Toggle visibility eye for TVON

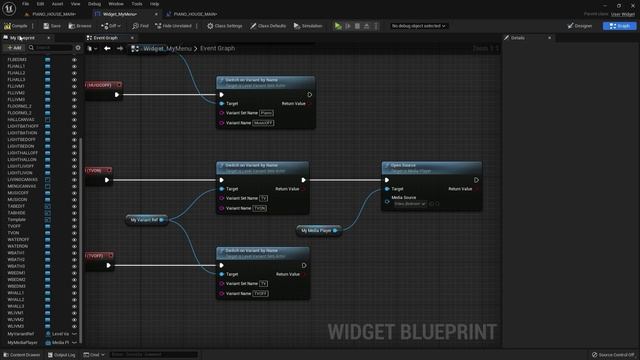(x=74, y=233)
